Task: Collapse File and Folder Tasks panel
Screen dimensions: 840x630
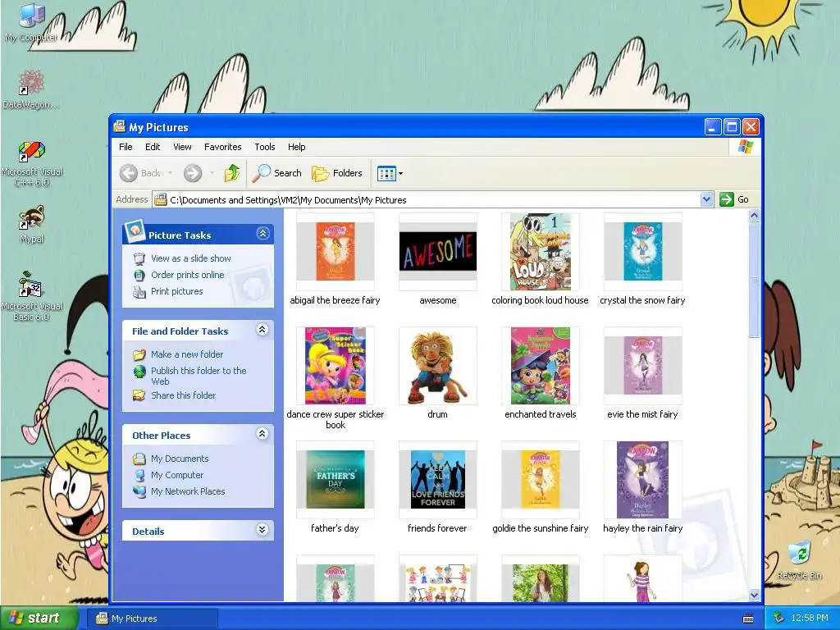Action: point(262,330)
